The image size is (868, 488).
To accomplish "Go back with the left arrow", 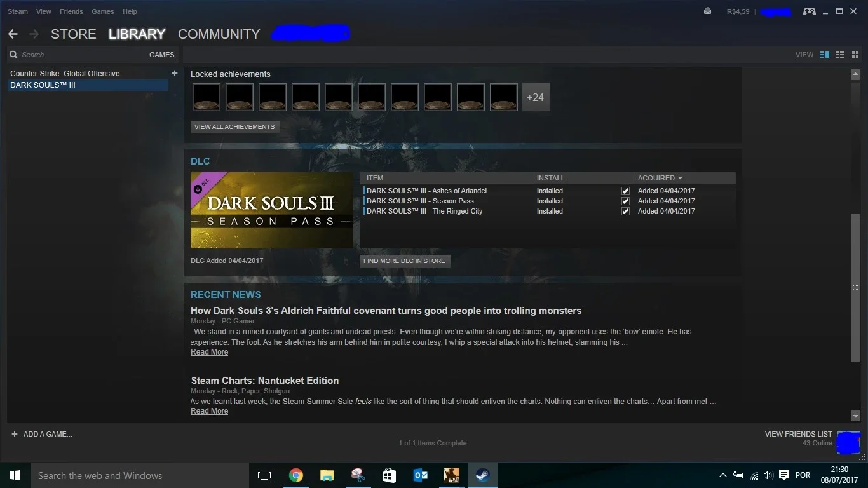I will click(x=13, y=34).
